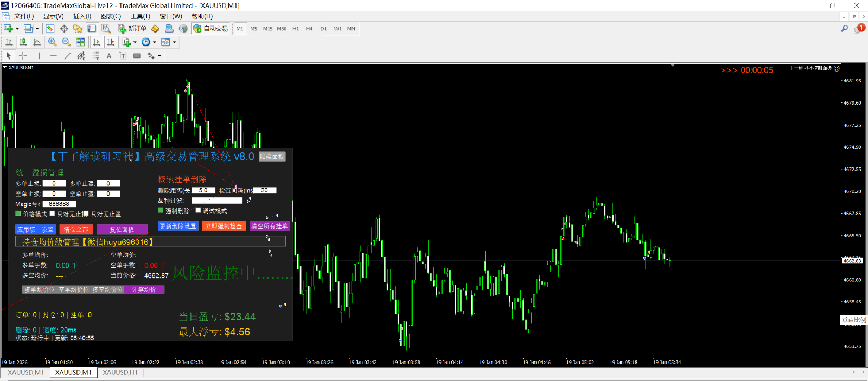Screen dimensions: 868x381
Task: Toggle chart shift
Action: coord(111,42)
